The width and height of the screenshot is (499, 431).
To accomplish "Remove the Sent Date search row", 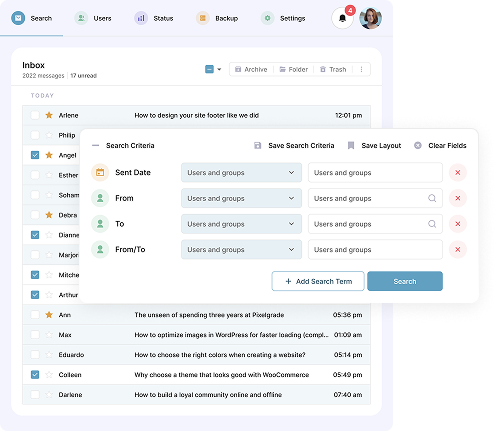I will [458, 173].
